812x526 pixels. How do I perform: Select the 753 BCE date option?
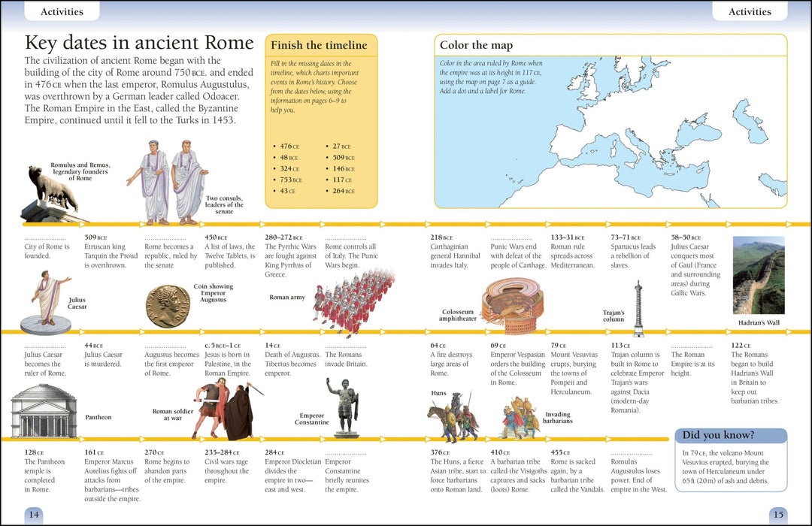point(291,180)
